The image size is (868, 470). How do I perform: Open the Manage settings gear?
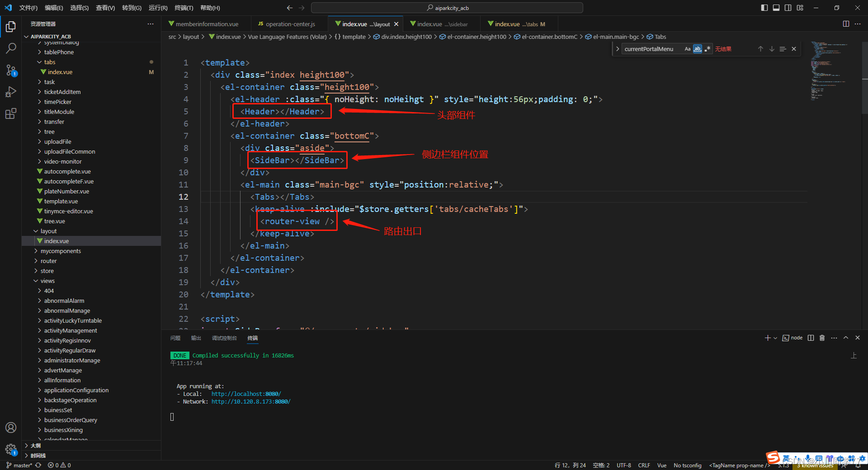(x=11, y=449)
